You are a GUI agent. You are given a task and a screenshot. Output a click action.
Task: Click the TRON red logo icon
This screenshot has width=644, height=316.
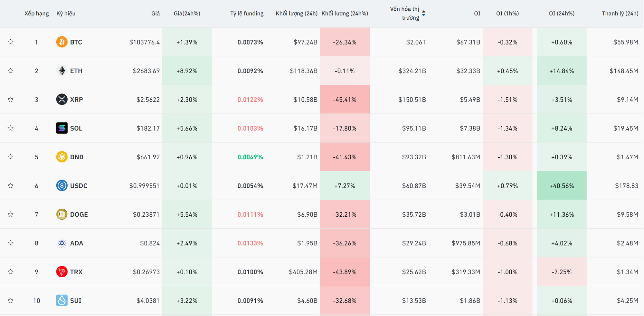point(62,272)
